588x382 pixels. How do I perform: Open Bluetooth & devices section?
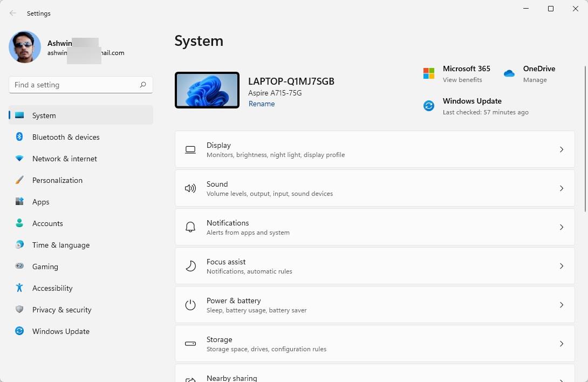[80, 137]
